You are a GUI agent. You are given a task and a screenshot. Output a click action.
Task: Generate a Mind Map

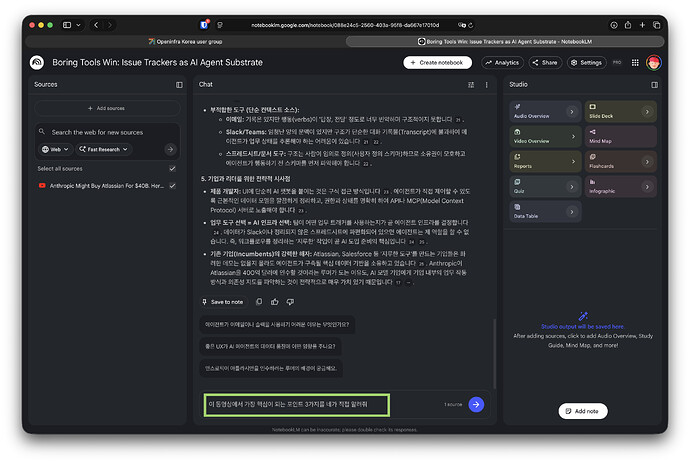[x=620, y=136]
